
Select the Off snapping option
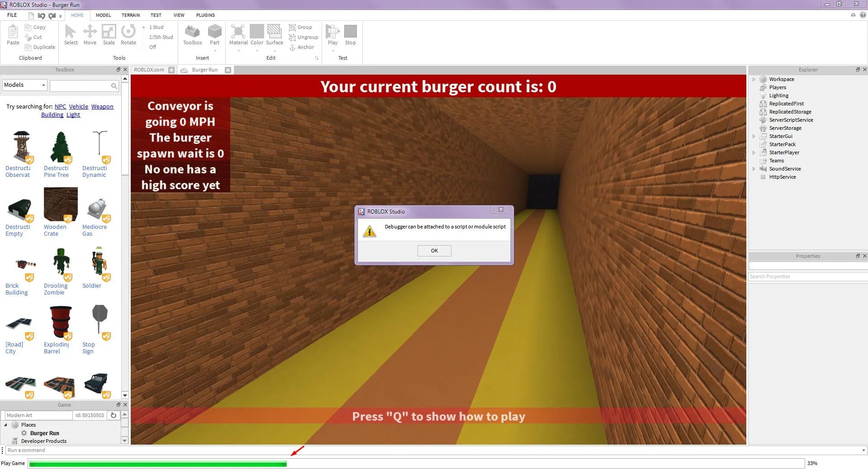149,47
